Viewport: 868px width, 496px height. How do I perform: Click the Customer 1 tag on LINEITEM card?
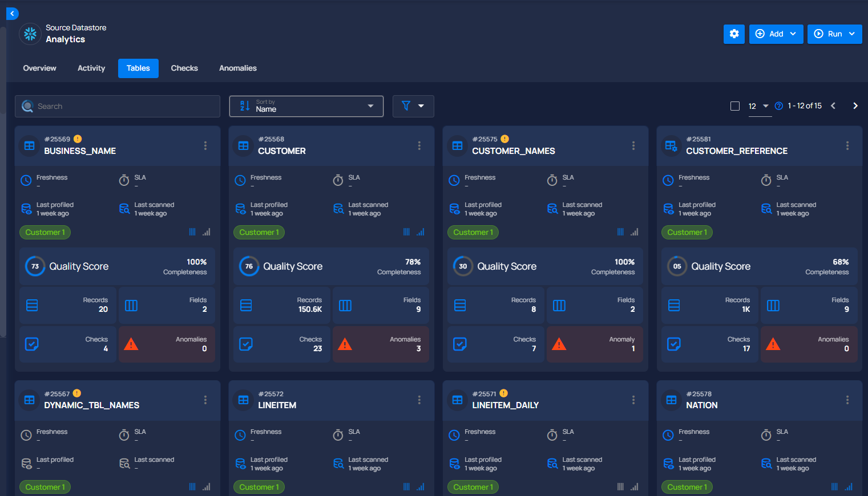pyautogui.click(x=259, y=487)
